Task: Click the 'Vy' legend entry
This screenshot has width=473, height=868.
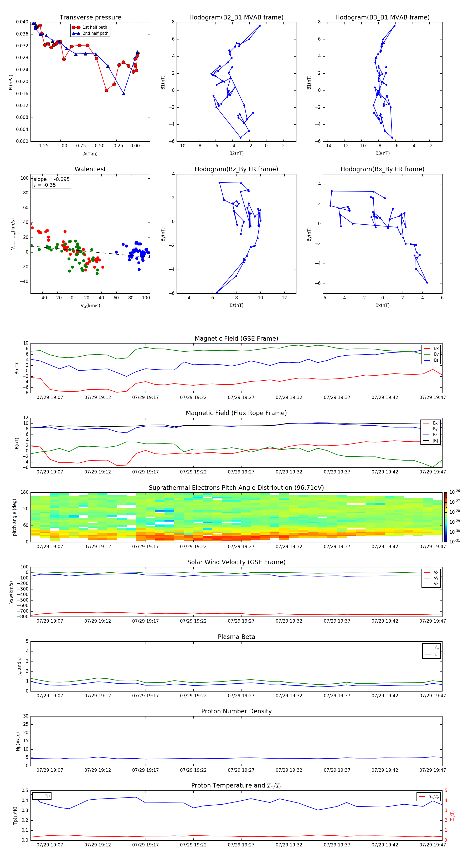Action: (431, 578)
